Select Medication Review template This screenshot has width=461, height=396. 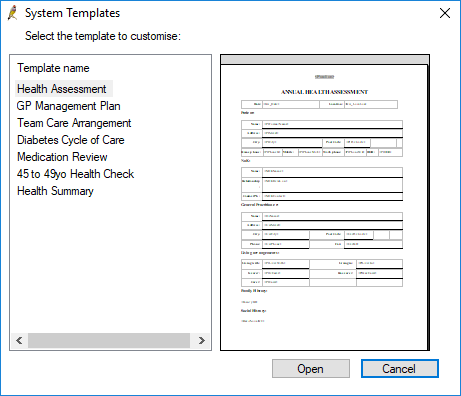click(62, 157)
